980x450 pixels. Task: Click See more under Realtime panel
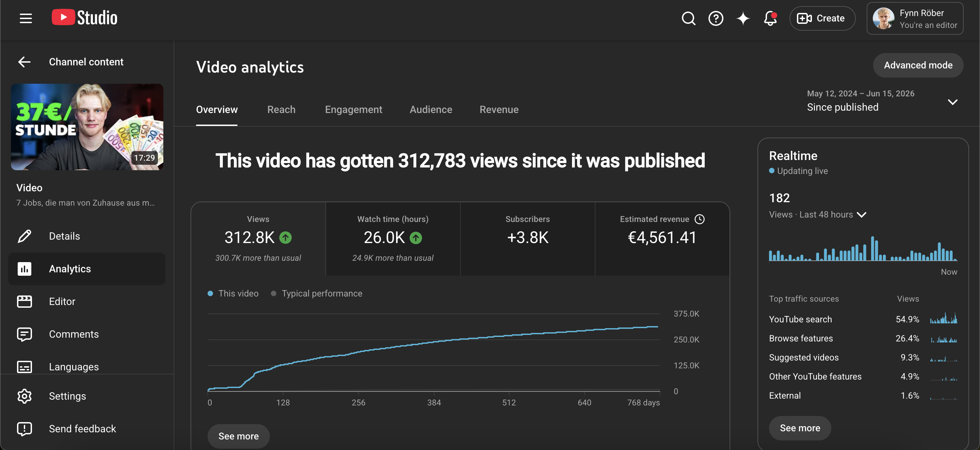[800, 428]
